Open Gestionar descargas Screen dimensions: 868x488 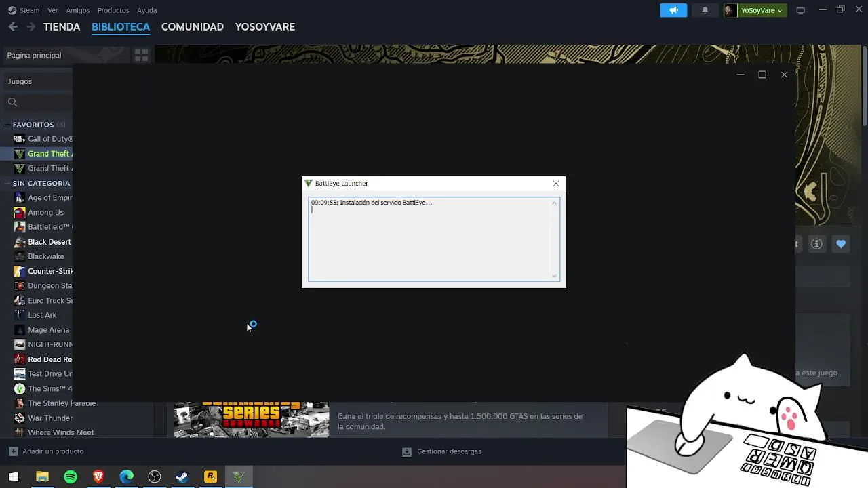tap(441, 451)
